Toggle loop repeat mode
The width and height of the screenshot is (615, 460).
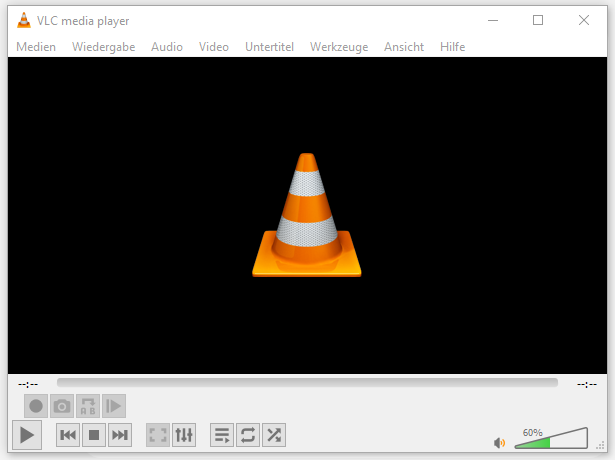[x=248, y=435]
